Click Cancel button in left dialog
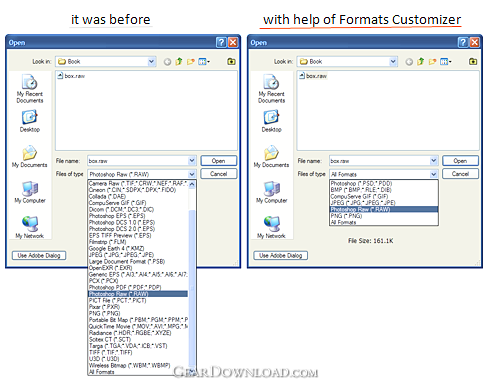Image resolution: width=490 pixels, height=380 pixels. (x=219, y=174)
